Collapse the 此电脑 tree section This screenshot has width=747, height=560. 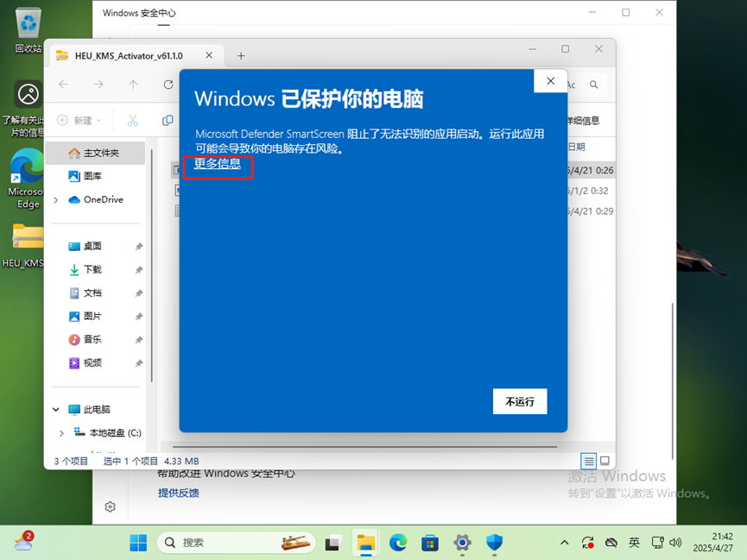coord(56,410)
